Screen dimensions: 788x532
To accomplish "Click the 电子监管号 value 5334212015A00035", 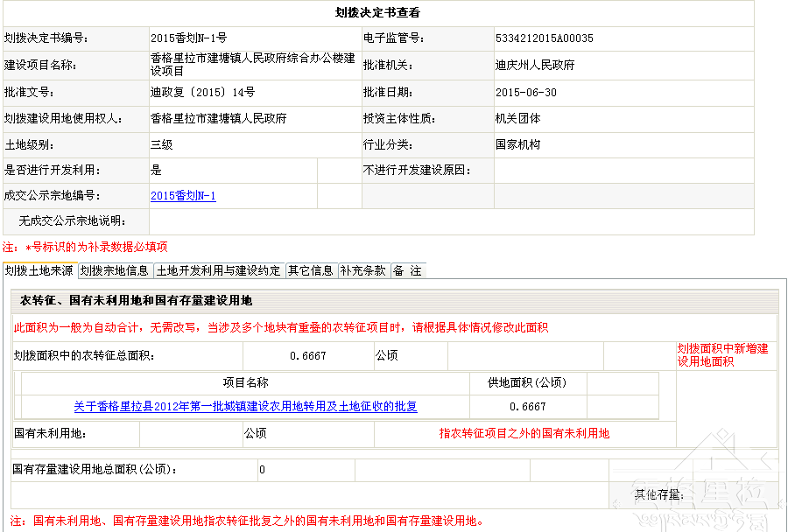I will pyautogui.click(x=544, y=38).
